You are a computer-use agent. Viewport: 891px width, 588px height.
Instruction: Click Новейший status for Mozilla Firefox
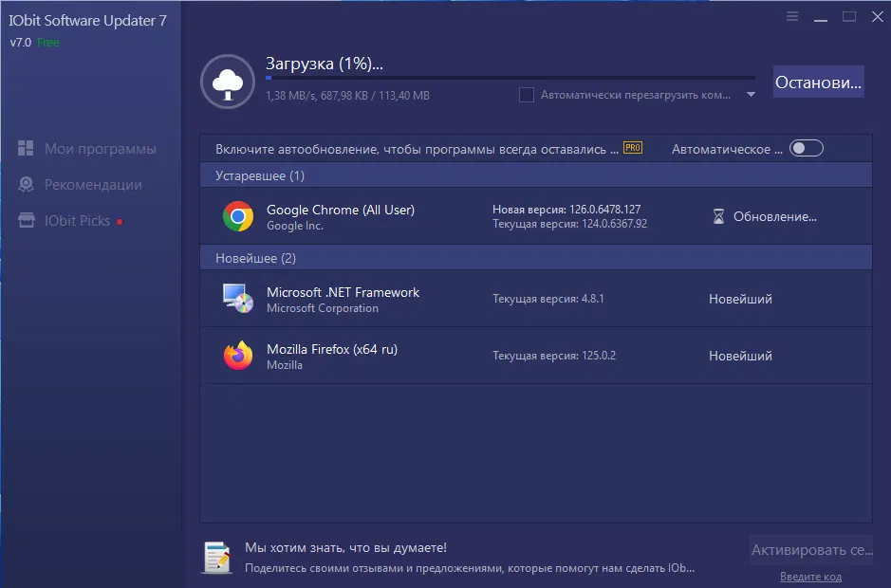point(740,356)
